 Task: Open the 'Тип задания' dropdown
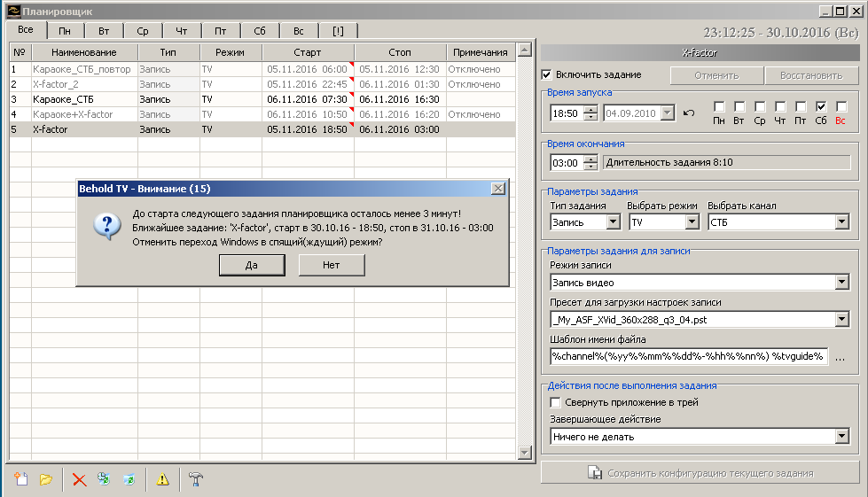pyautogui.click(x=614, y=221)
